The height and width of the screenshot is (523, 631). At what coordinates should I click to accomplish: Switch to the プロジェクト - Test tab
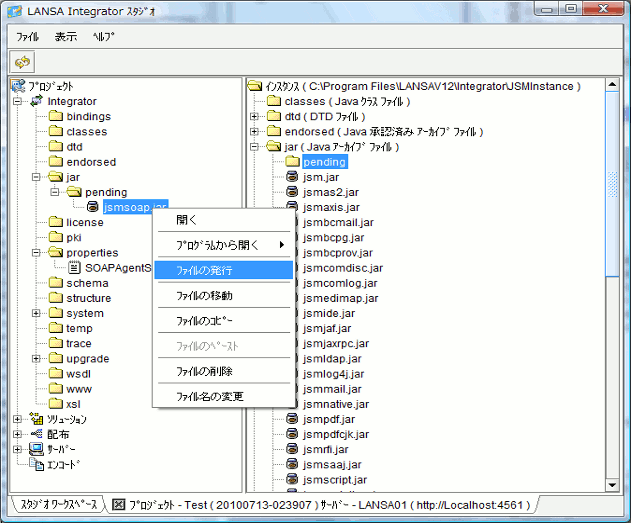[329, 504]
